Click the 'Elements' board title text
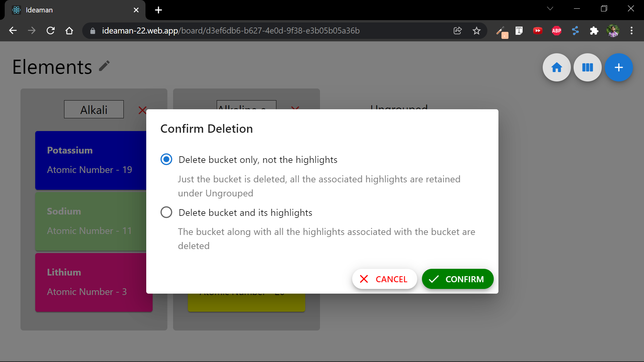The width and height of the screenshot is (644, 362). coord(52,67)
